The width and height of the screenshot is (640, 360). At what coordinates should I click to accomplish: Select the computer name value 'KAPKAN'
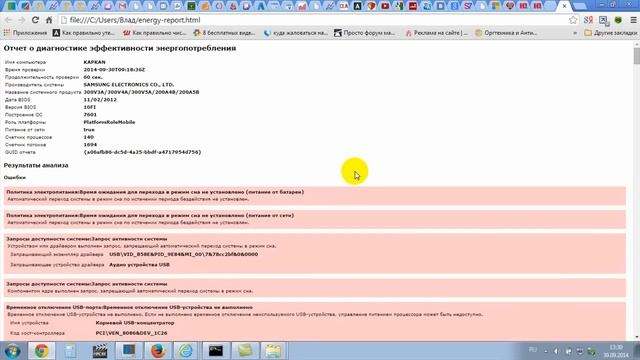[x=94, y=62]
